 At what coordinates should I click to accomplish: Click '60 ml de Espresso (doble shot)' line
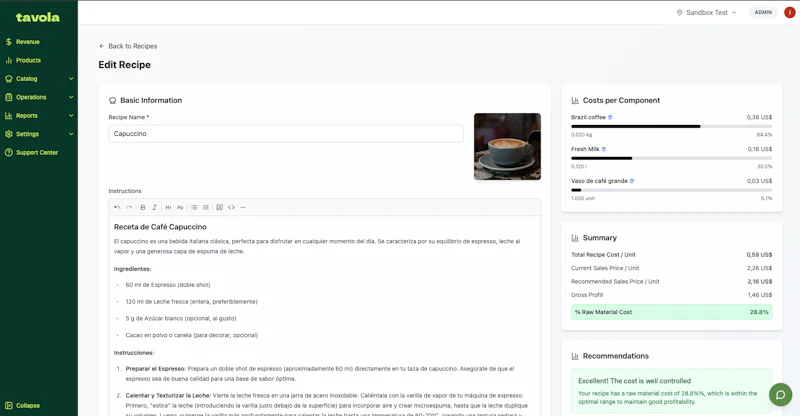[168, 285]
